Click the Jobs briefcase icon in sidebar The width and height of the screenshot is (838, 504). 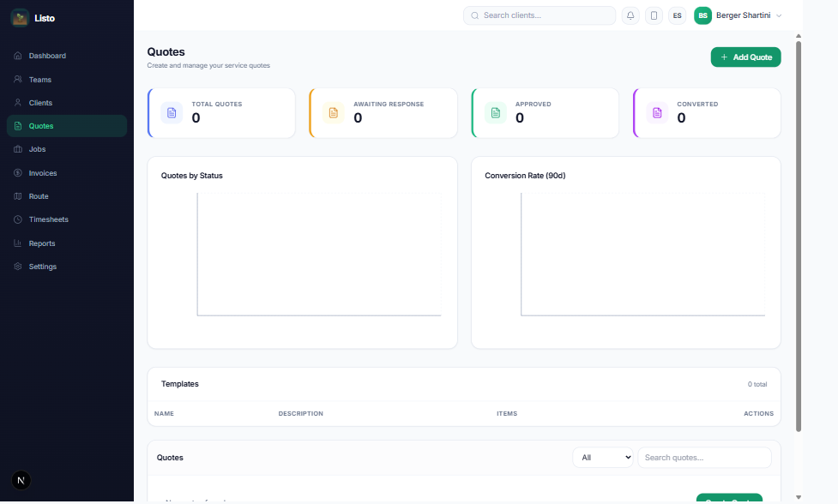[18, 149]
